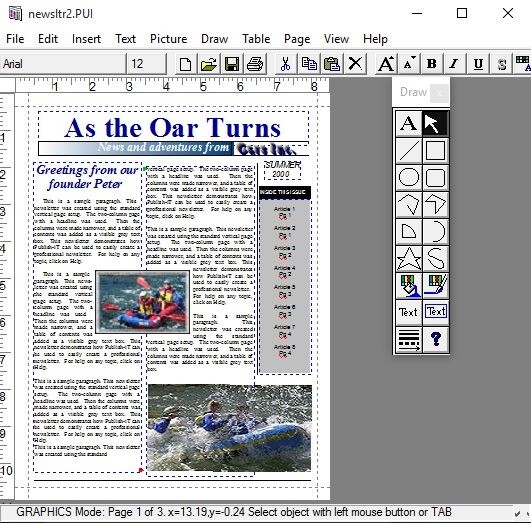Open the line style selector tool

point(409,339)
